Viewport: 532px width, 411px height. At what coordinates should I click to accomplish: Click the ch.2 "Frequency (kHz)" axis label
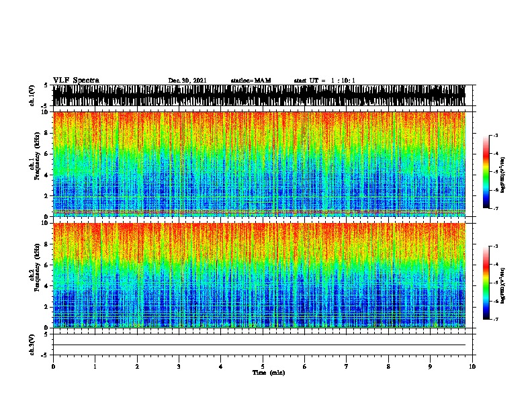click(37, 267)
